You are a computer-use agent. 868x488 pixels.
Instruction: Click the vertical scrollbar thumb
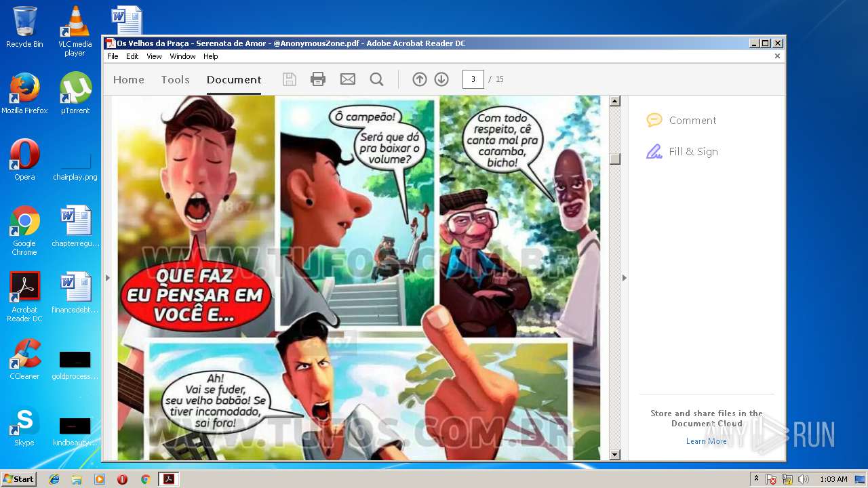point(615,159)
